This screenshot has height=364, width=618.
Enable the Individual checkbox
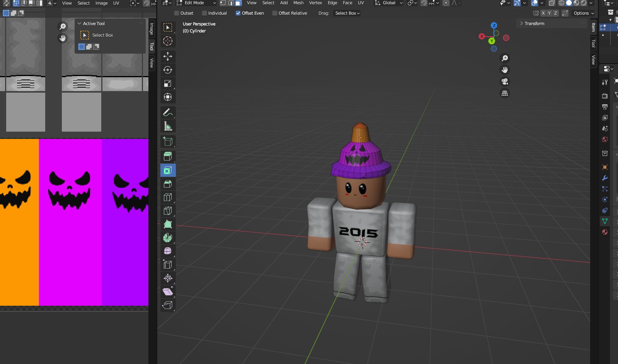(204, 13)
